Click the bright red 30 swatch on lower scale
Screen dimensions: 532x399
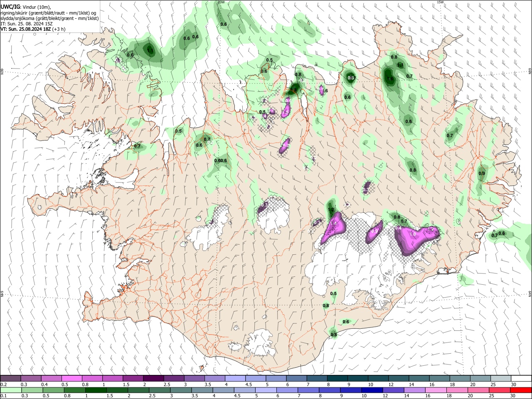pyautogui.click(x=521, y=390)
